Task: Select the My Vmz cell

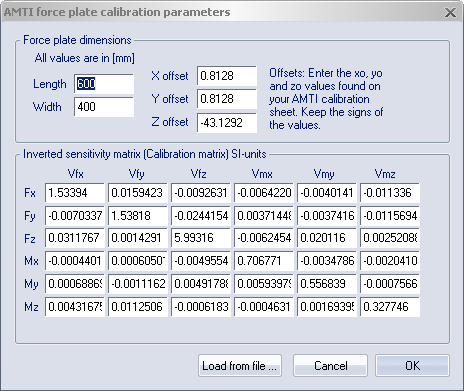Action: pyautogui.click(x=390, y=284)
